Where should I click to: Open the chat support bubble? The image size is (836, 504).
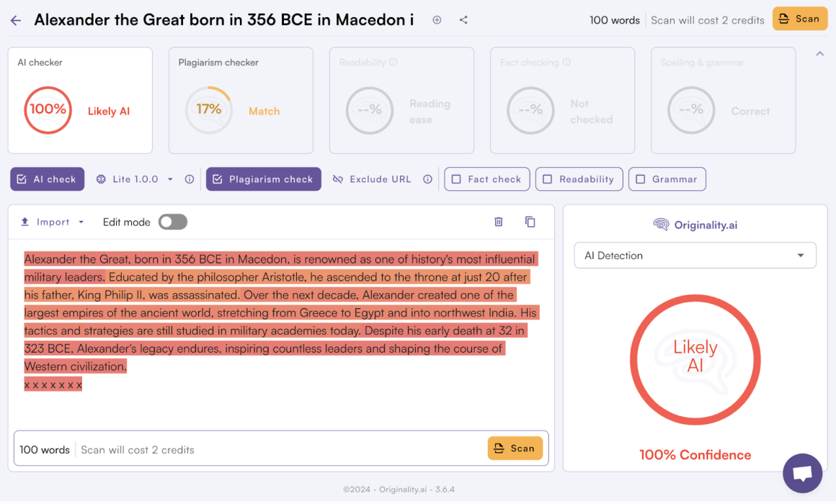[x=802, y=472]
